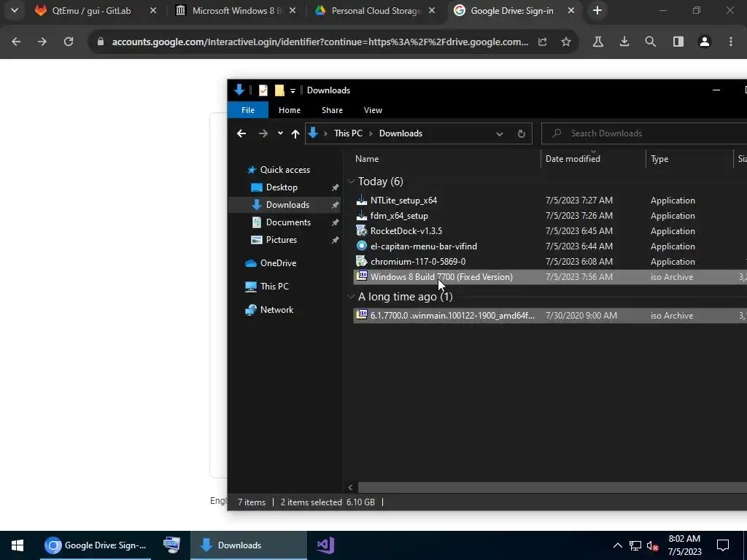Go up one folder level

click(x=295, y=134)
